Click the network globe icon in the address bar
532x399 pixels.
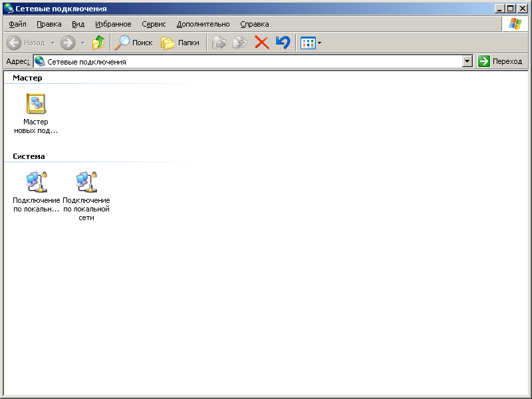point(40,61)
